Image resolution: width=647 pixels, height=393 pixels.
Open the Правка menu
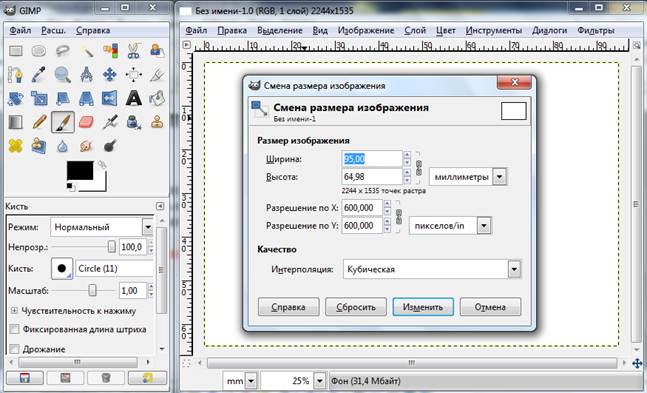click(232, 31)
